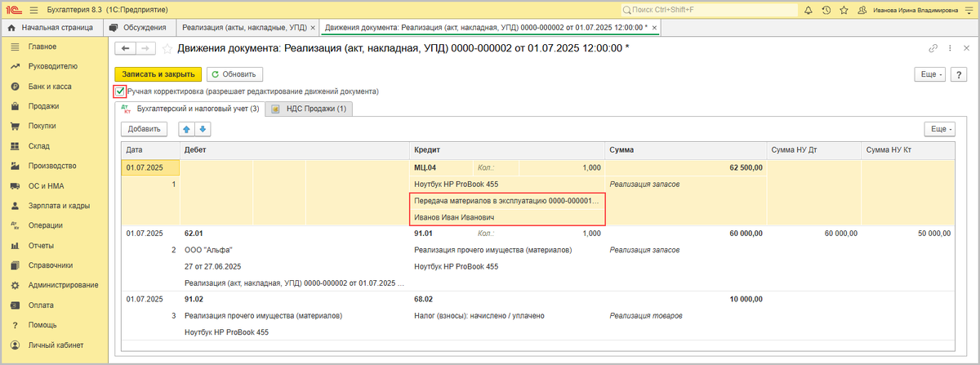This screenshot has width=980, height=365.
Task: Select Бухгалтерский и налоговый учет (3) tab
Action: coord(189,109)
